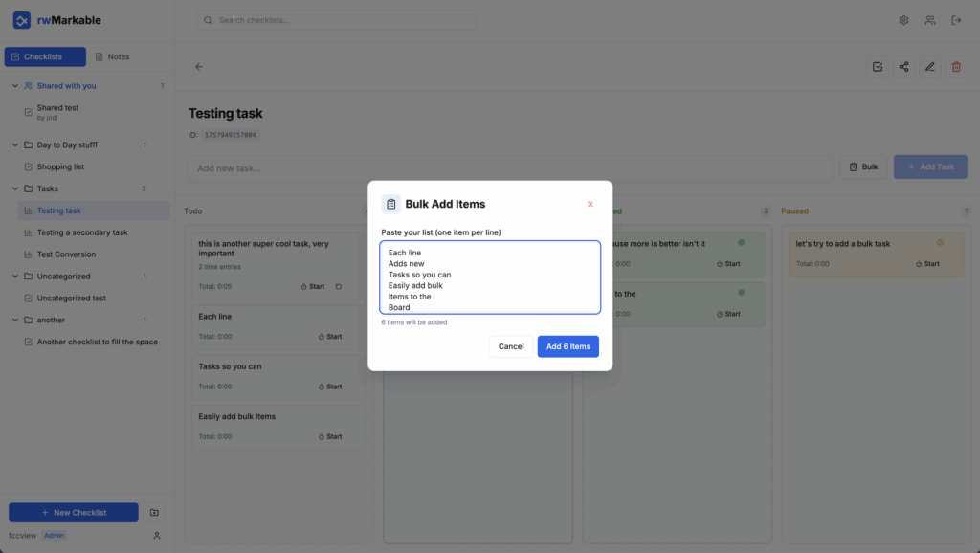Close the Bulk Add Items dialog
The height and width of the screenshot is (553, 980).
coord(590,204)
